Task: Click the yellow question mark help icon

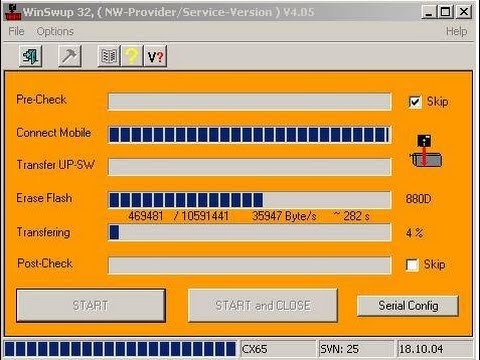Action: point(132,56)
